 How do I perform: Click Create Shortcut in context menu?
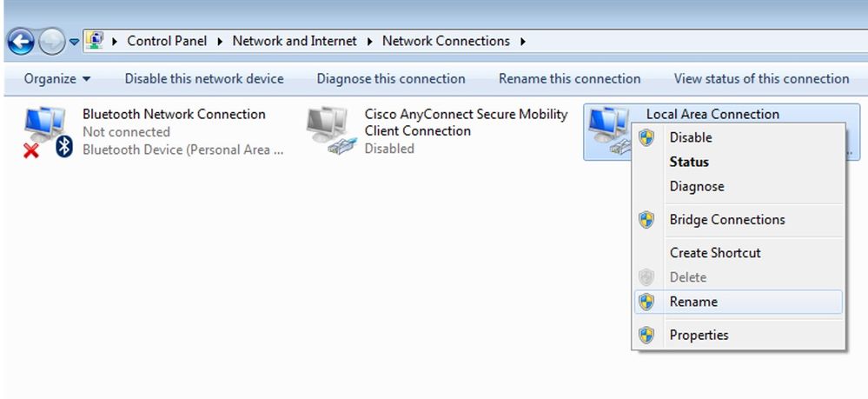point(715,253)
